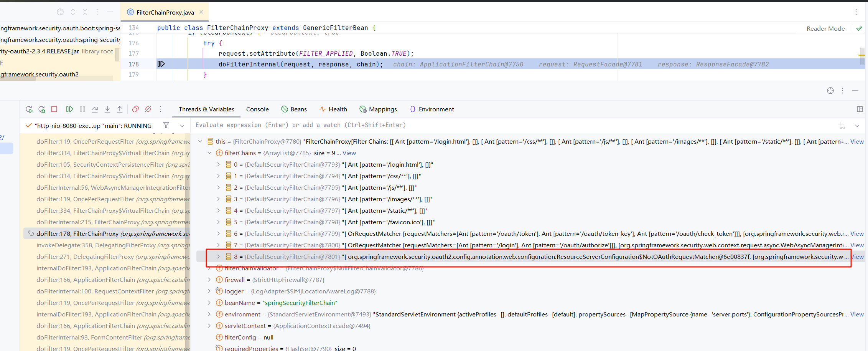The image size is (868, 351).
Task: Click the debug panel target icon
Action: click(x=830, y=91)
